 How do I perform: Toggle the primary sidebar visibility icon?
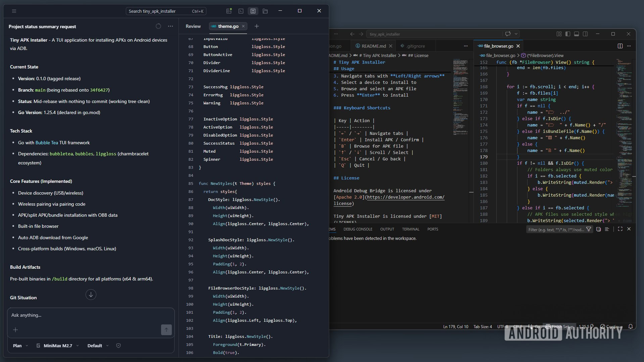567,34
